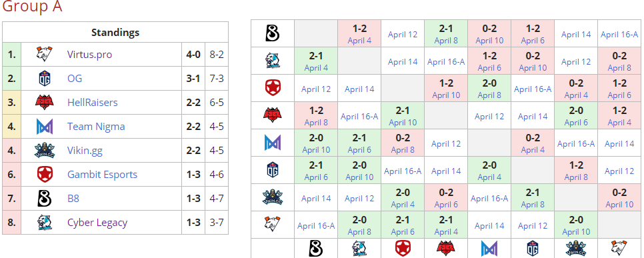
Task: Click April 4 under B8's 1-2 result
Action: point(359,40)
